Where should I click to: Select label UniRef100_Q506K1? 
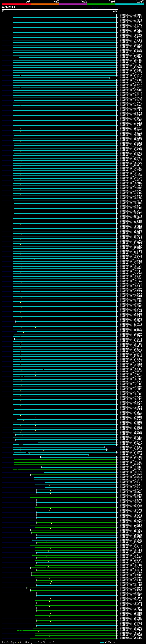pyautogui.click(x=131, y=522)
